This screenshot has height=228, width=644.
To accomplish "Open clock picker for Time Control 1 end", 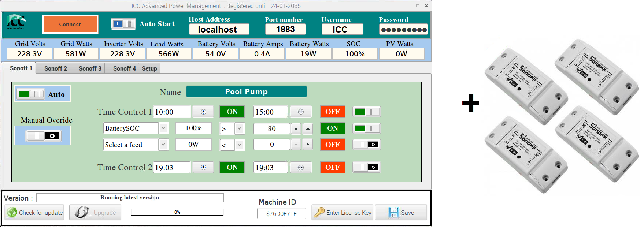I will pyautogui.click(x=301, y=112).
